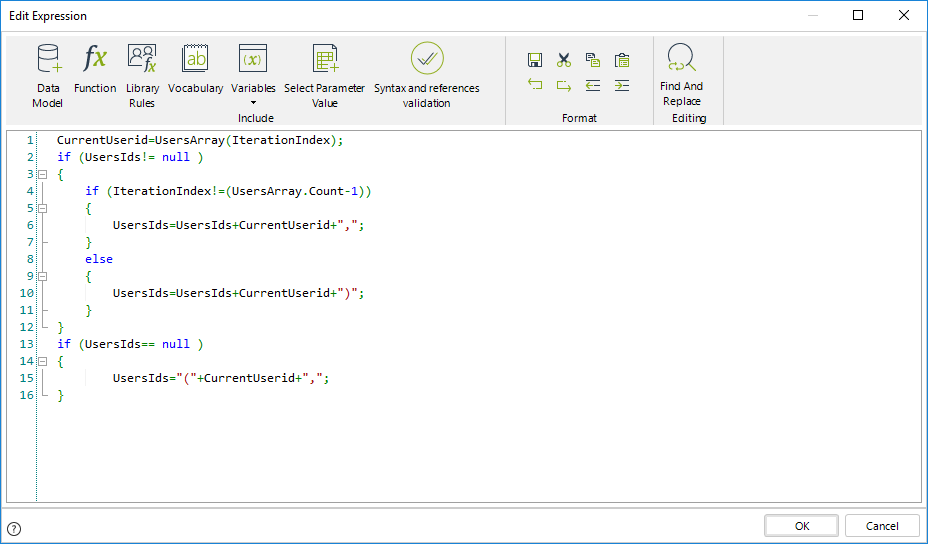This screenshot has height=544, width=928.
Task: Click line number 16 in the gutter
Action: coord(27,395)
